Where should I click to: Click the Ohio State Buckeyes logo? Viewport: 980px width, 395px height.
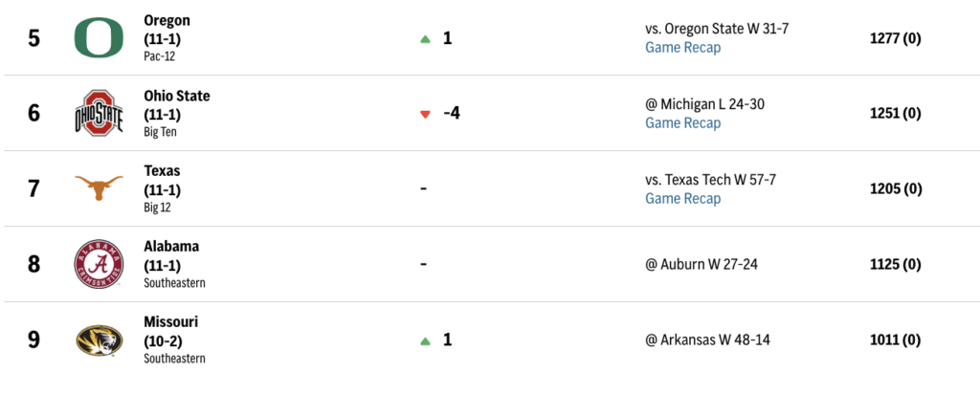pyautogui.click(x=100, y=113)
